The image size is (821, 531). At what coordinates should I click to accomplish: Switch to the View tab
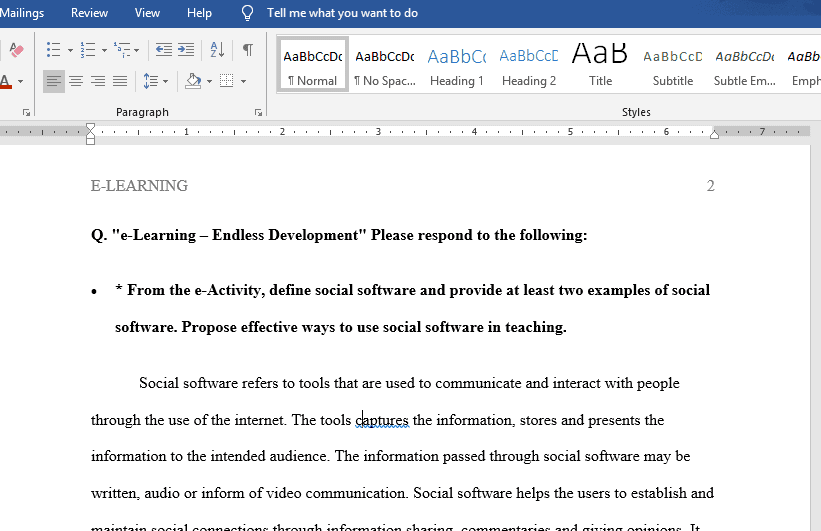click(x=147, y=13)
